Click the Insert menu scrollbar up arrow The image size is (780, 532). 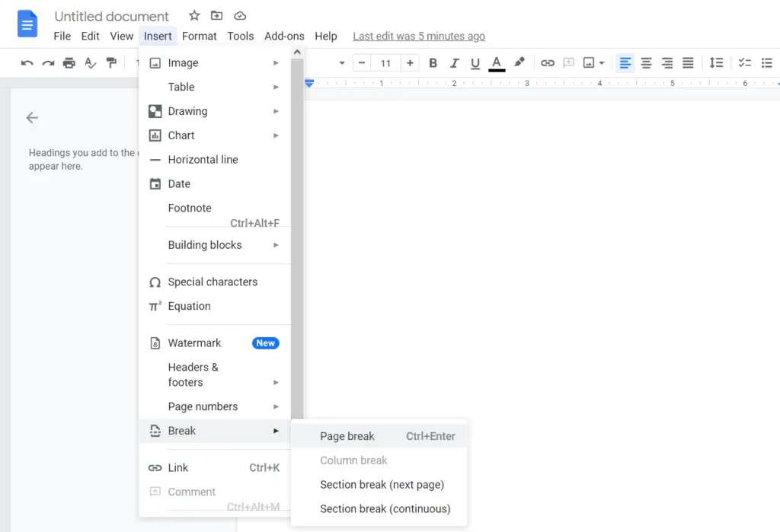pyautogui.click(x=297, y=52)
